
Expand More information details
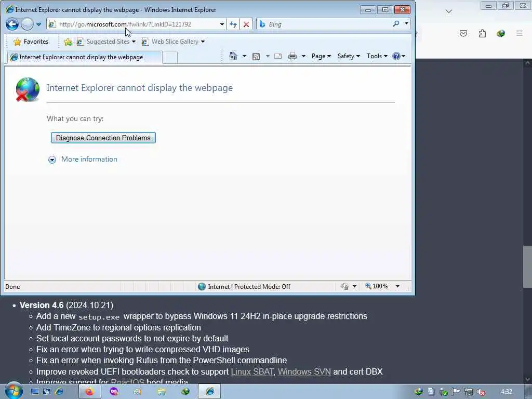[x=52, y=159]
